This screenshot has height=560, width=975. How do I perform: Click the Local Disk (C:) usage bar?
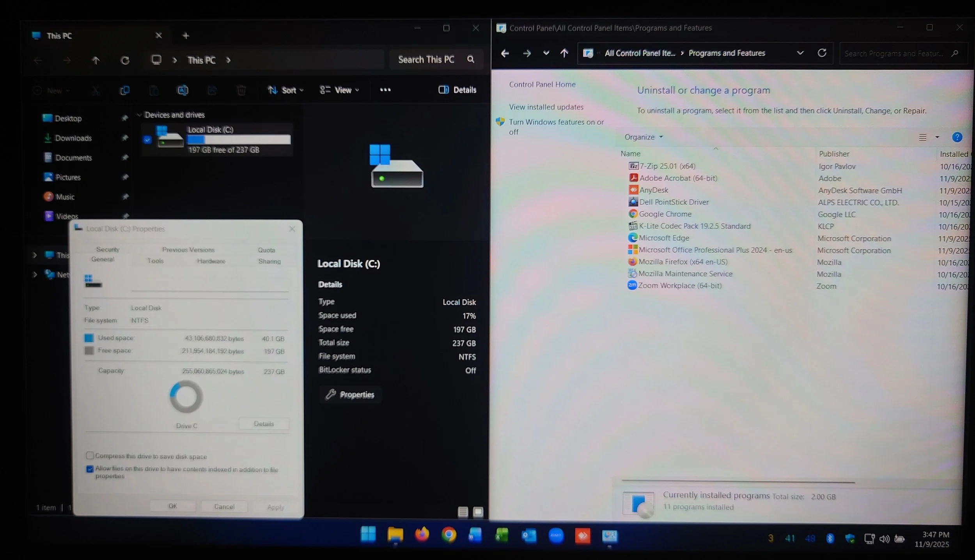[x=239, y=140]
